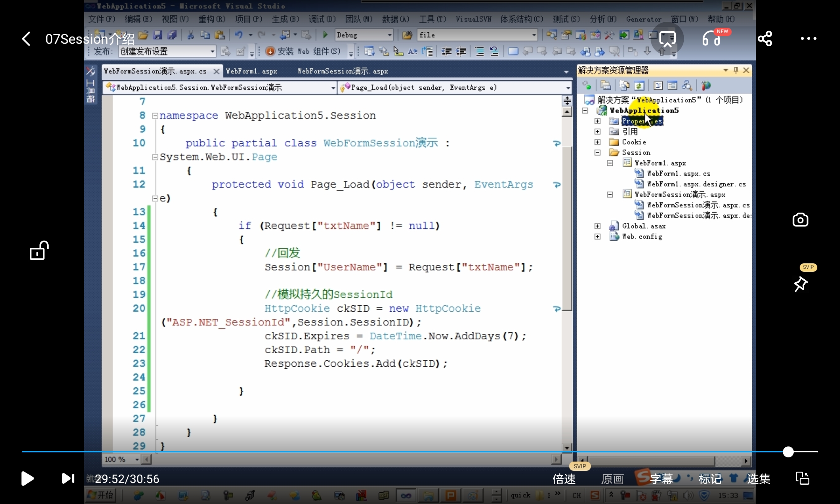Screen dimensions: 840x504
Task: Comment out selected lines icon
Action: click(479, 51)
